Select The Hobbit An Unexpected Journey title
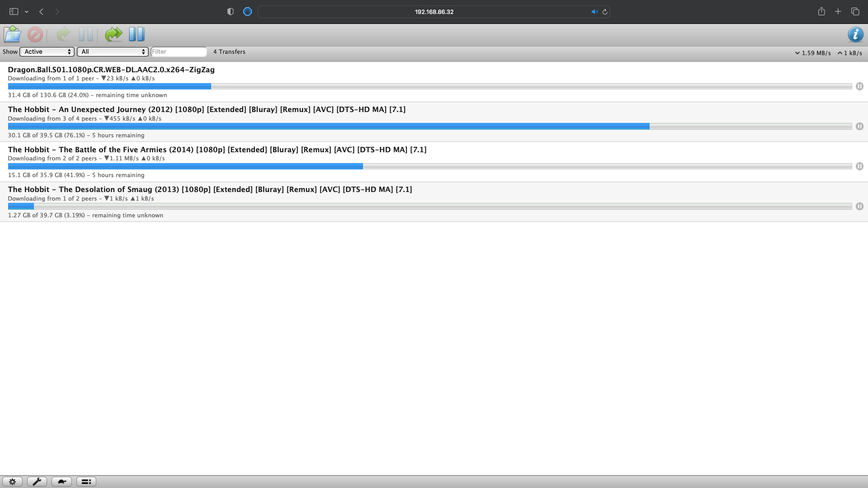Screen dimensions: 868x488 [x=207, y=109]
